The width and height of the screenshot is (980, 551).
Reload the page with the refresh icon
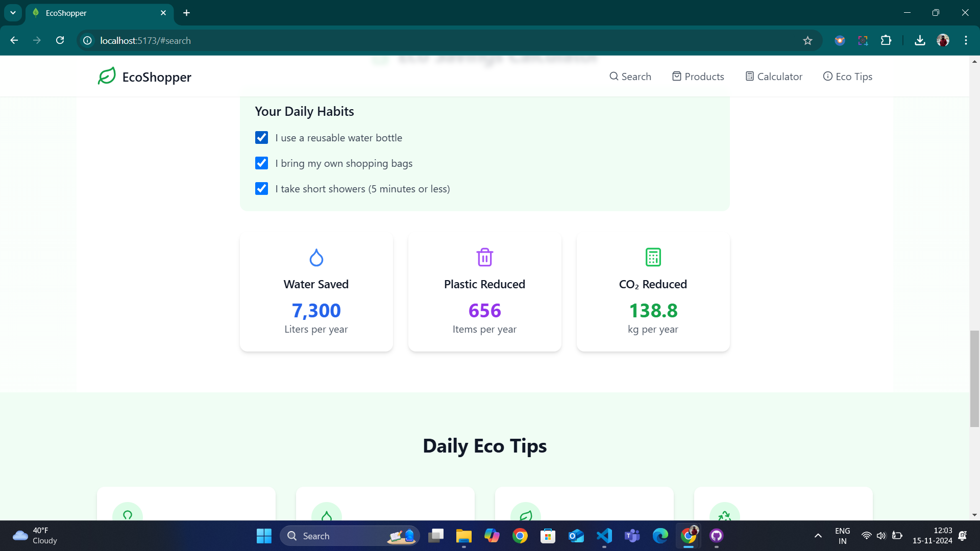(x=60, y=41)
